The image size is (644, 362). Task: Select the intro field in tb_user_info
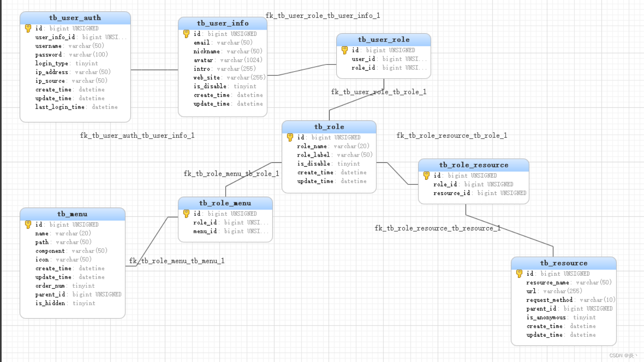click(x=224, y=69)
